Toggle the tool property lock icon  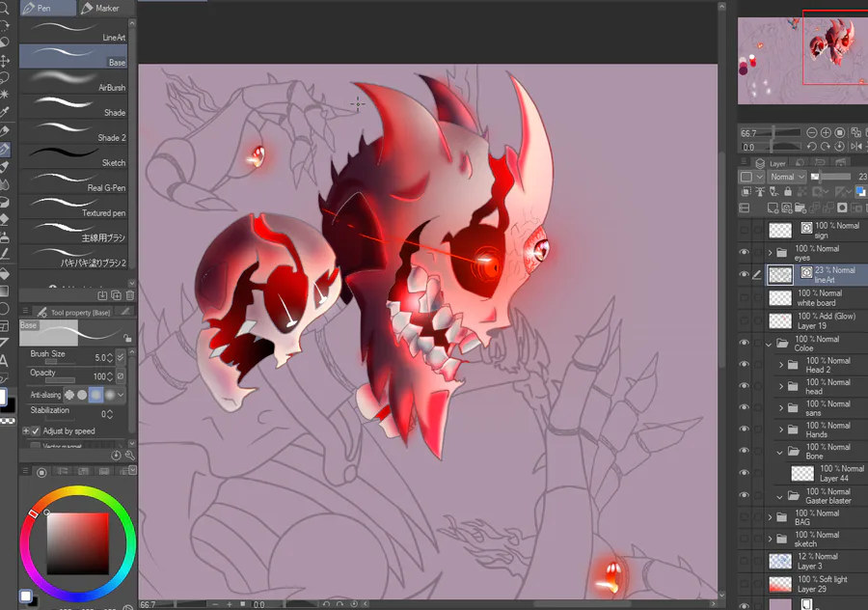(x=127, y=338)
